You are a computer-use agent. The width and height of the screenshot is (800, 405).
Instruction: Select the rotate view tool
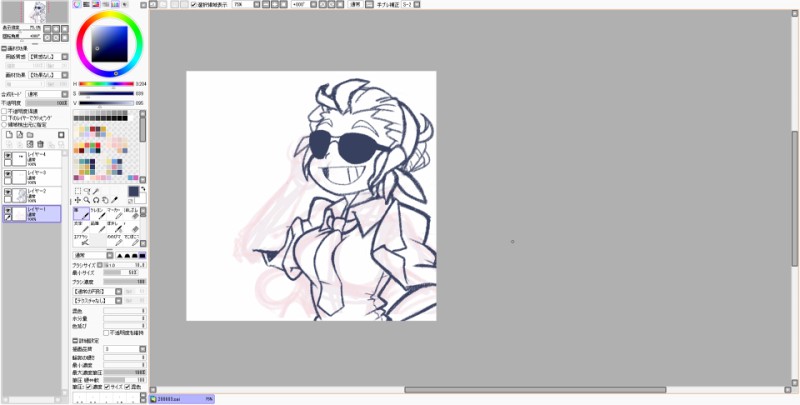[x=95, y=200]
